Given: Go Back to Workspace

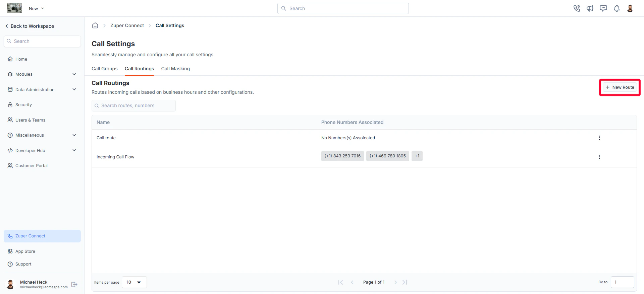Looking at the screenshot, I should click(30, 26).
